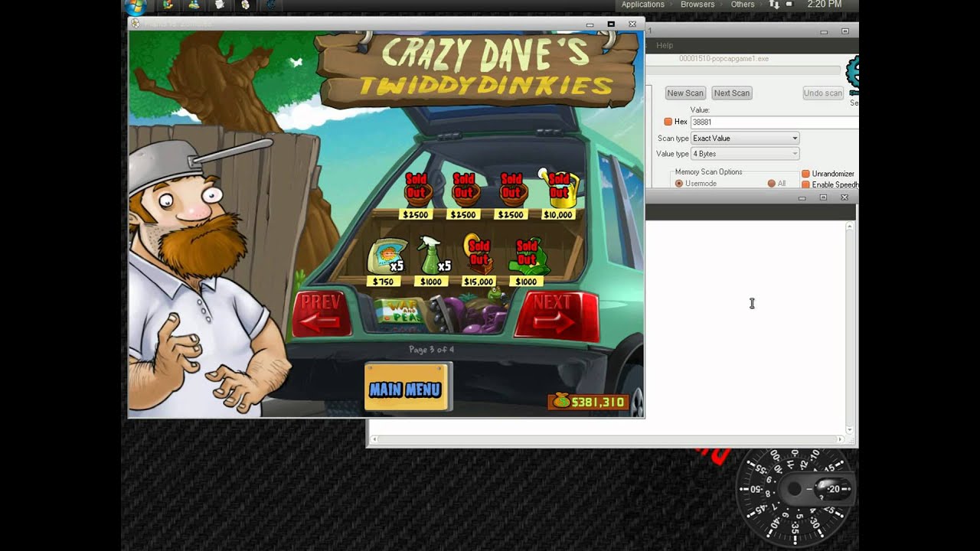
Task: Minimize the Plants vs. Zombies game window
Action: [x=590, y=24]
